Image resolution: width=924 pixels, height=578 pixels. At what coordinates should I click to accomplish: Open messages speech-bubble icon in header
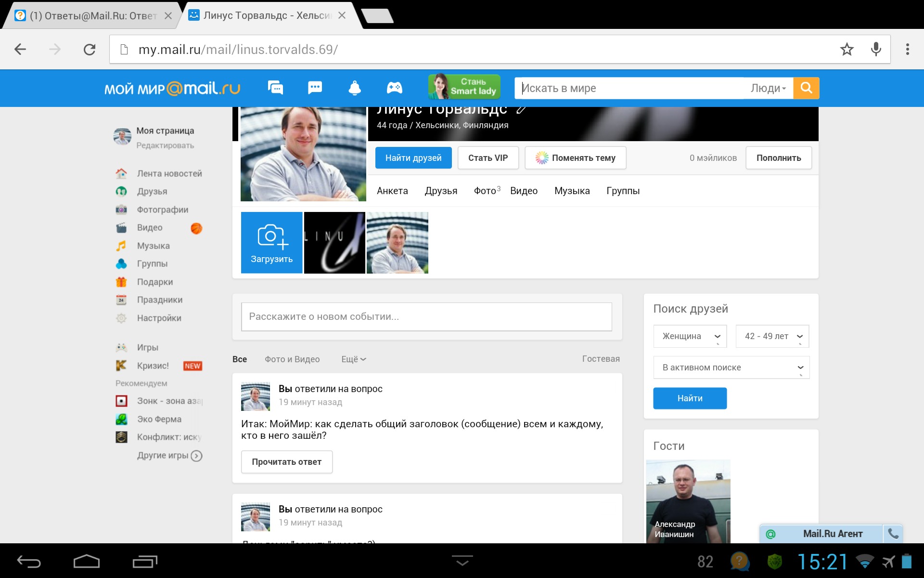(x=315, y=88)
